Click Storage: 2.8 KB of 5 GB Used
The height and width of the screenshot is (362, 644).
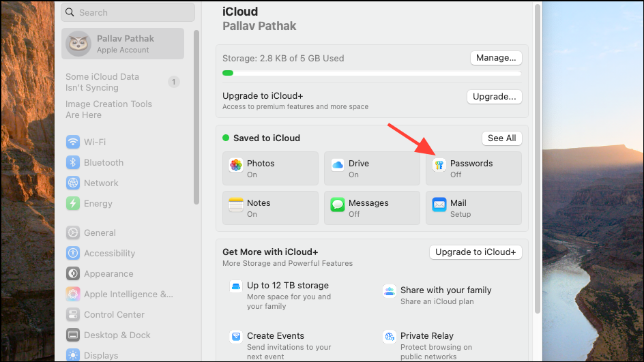click(283, 58)
